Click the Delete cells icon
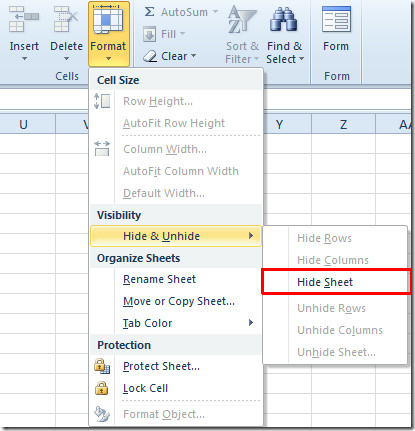The height and width of the screenshot is (431, 415). (x=66, y=19)
